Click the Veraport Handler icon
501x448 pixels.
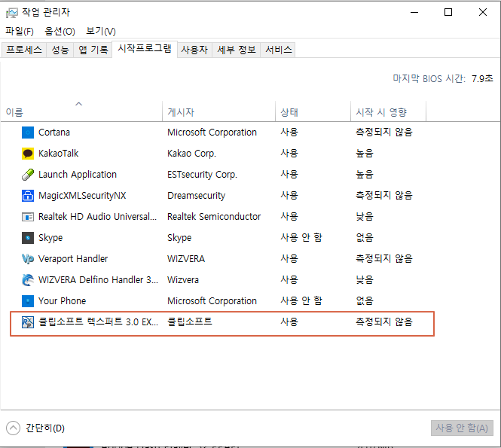(28, 259)
